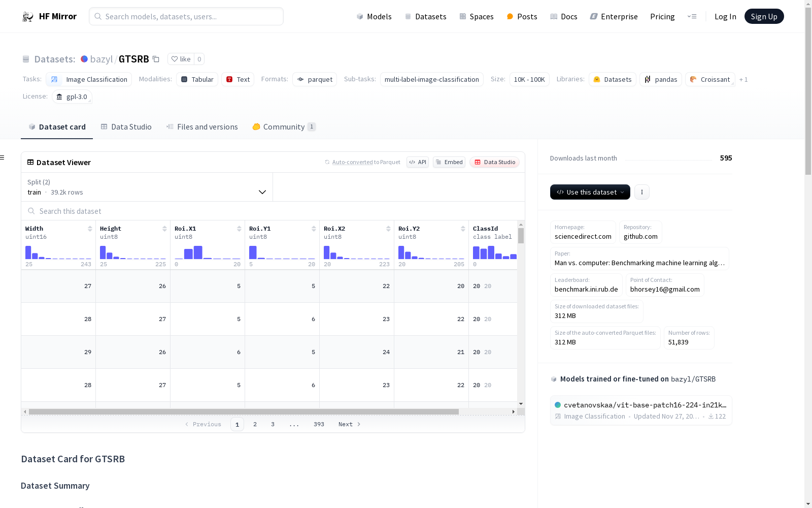Click the search magnifier icon in dataset viewer
The height and width of the screenshot is (508, 812).
(31, 211)
